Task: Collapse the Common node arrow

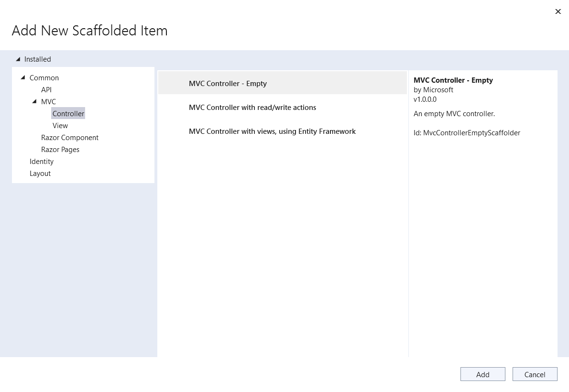Action: click(23, 77)
